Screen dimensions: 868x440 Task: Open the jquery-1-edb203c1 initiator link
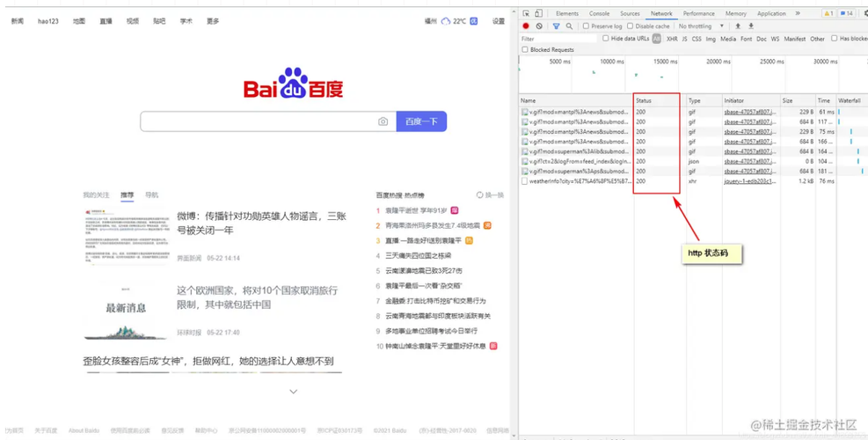tap(749, 181)
